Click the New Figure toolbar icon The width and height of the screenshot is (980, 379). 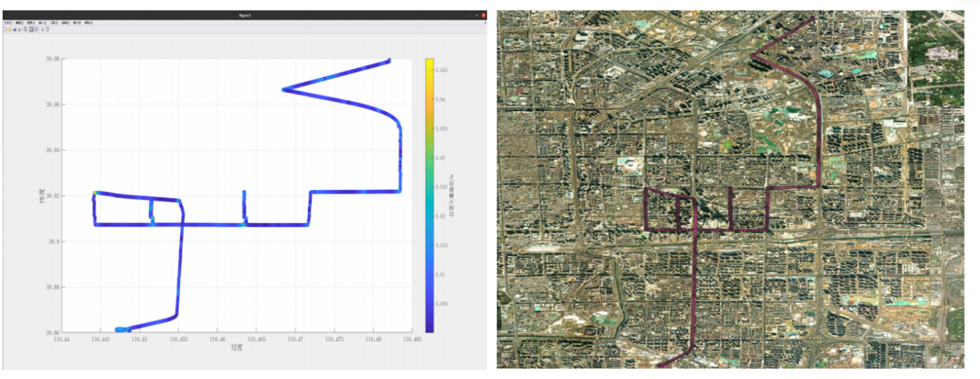pos(6,29)
